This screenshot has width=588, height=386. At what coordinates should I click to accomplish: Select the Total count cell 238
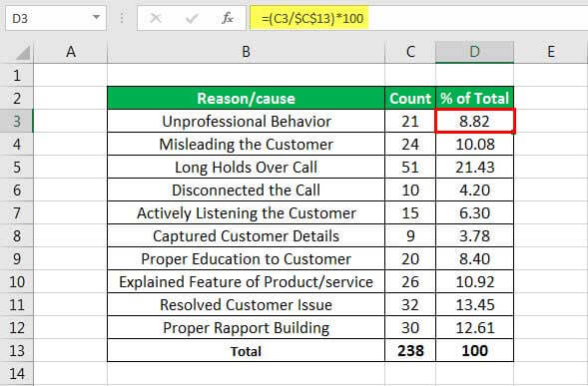pyautogui.click(x=410, y=351)
